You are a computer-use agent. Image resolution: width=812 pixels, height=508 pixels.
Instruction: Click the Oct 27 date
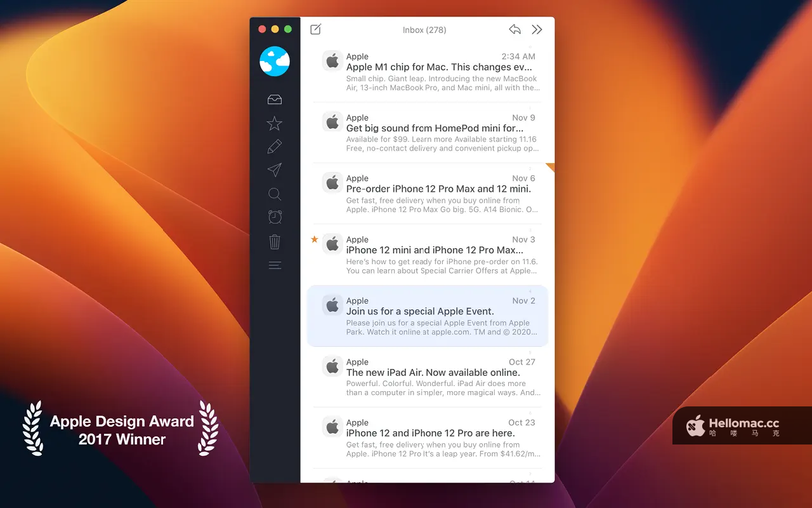[x=522, y=362]
